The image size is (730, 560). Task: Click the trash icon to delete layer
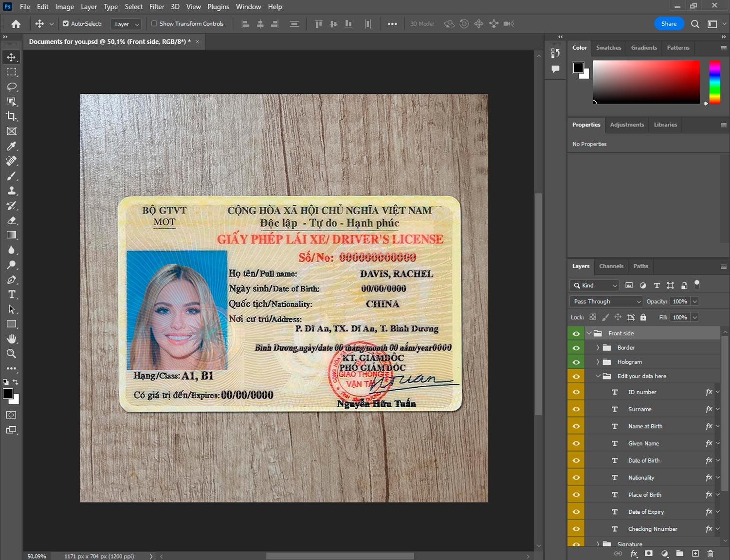(710, 554)
